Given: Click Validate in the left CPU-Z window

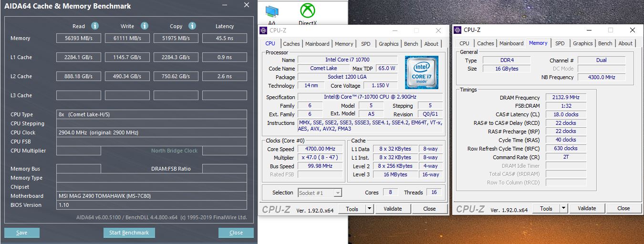Looking at the screenshot, I should [x=393, y=209].
